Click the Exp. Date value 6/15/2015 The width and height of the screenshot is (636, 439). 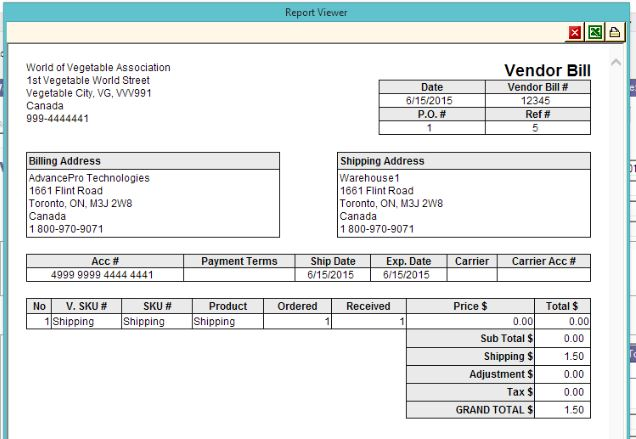pos(406,275)
